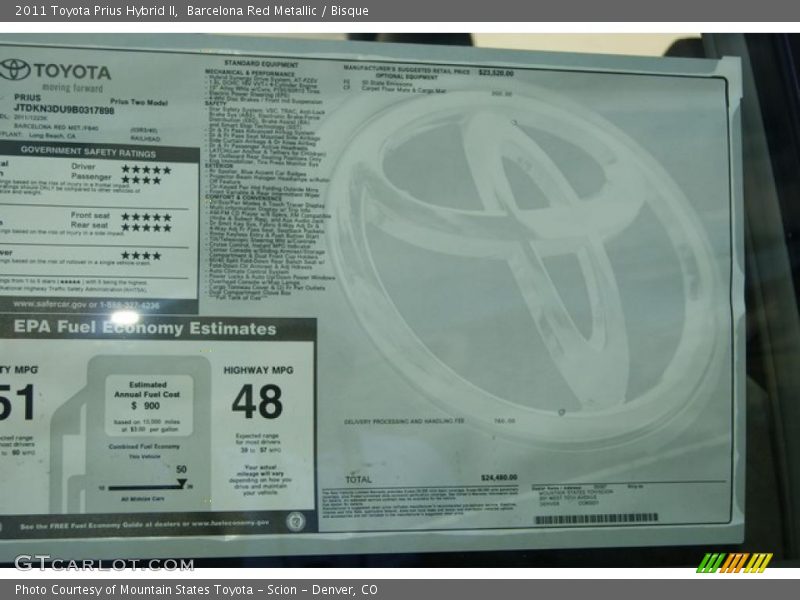Click the Toyota oval logo beside TOYOTA wordmark

pos(15,70)
